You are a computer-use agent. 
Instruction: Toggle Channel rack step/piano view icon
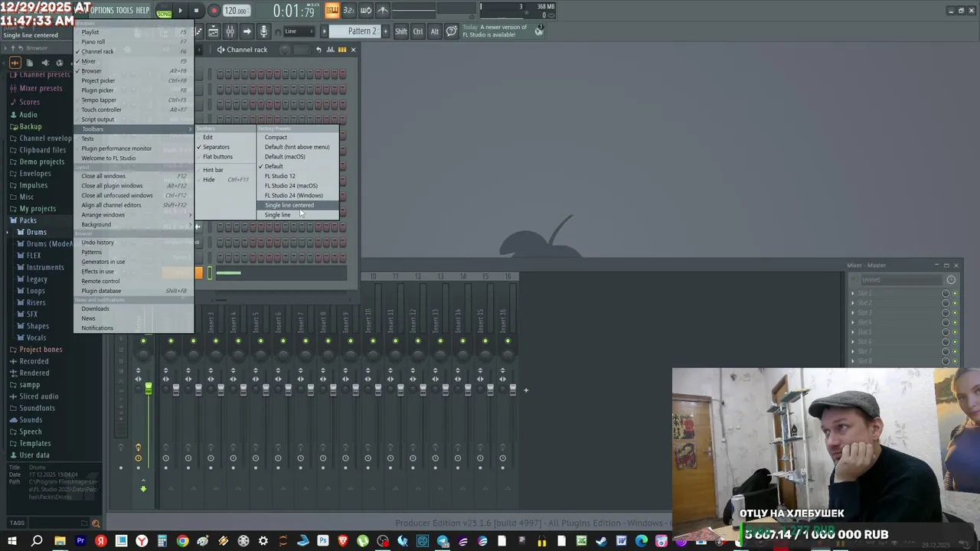[341, 50]
